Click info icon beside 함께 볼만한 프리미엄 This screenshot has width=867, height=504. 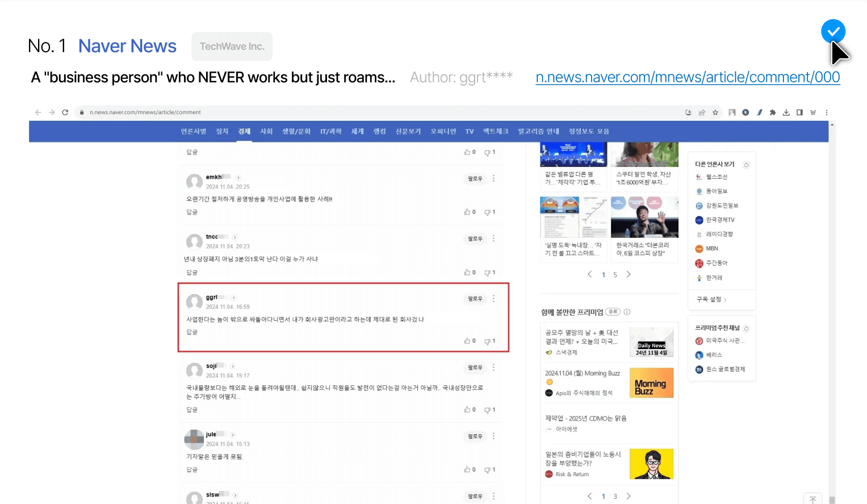coord(627,312)
